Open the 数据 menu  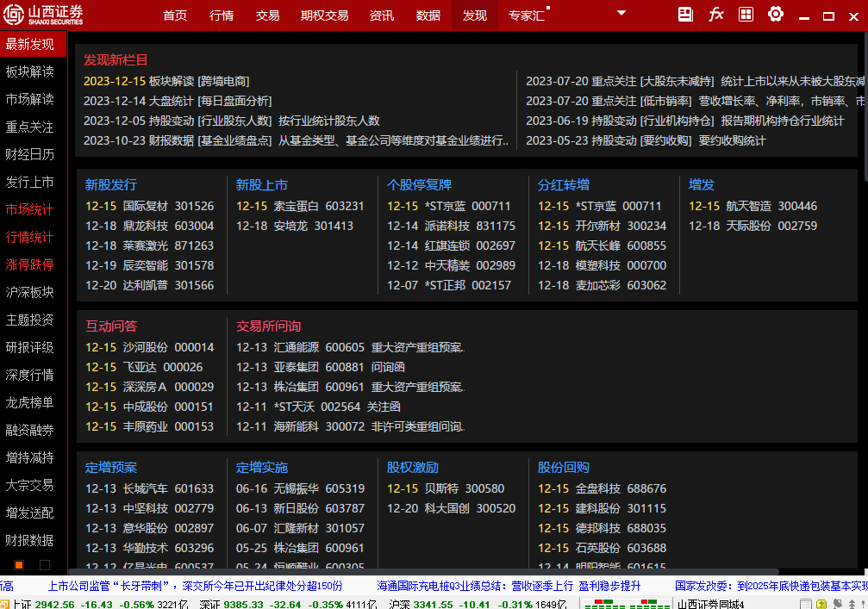tap(428, 16)
